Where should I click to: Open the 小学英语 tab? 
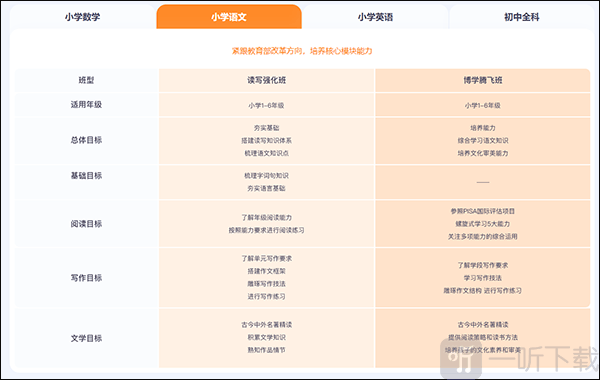pos(375,17)
